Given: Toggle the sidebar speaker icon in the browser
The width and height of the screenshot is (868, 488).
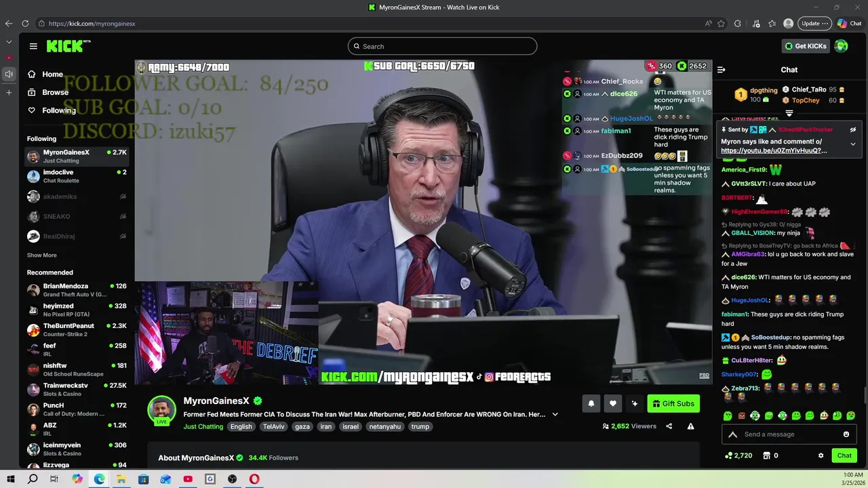Looking at the screenshot, I should (9, 74).
